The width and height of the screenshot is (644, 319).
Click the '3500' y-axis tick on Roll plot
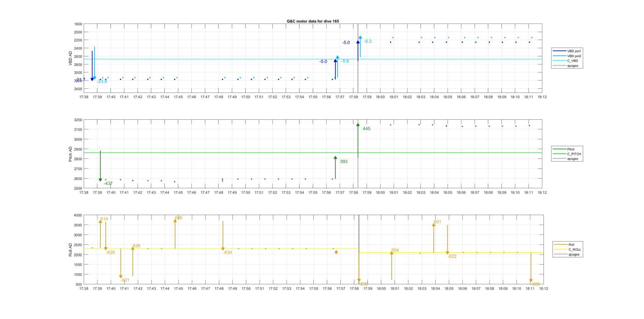pyautogui.click(x=78, y=225)
